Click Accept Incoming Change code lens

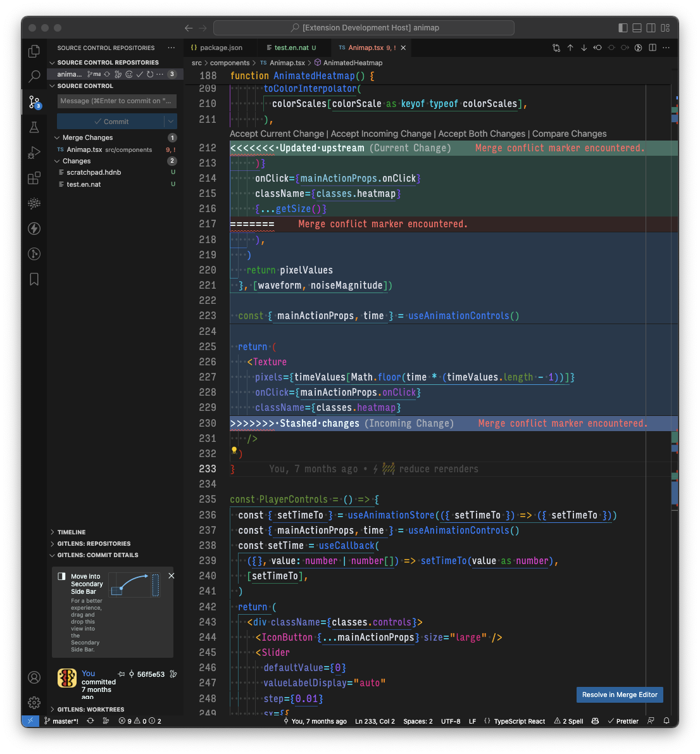click(x=381, y=134)
